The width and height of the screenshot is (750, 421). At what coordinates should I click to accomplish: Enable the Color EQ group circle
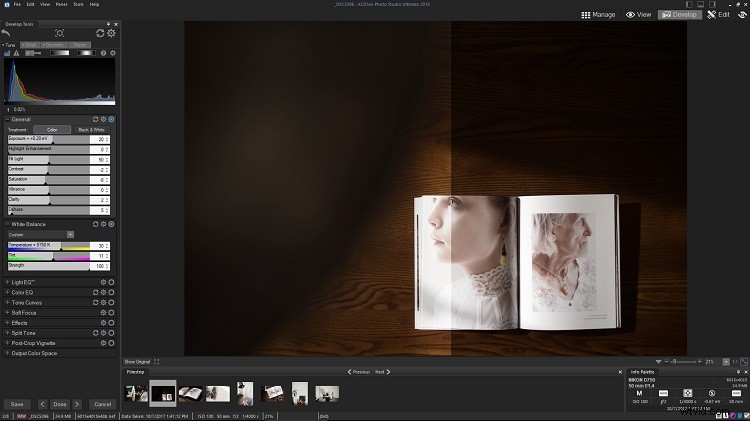pyautogui.click(x=111, y=292)
